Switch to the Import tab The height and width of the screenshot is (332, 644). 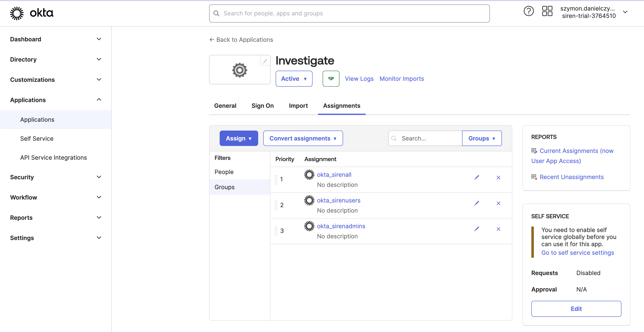pyautogui.click(x=298, y=106)
